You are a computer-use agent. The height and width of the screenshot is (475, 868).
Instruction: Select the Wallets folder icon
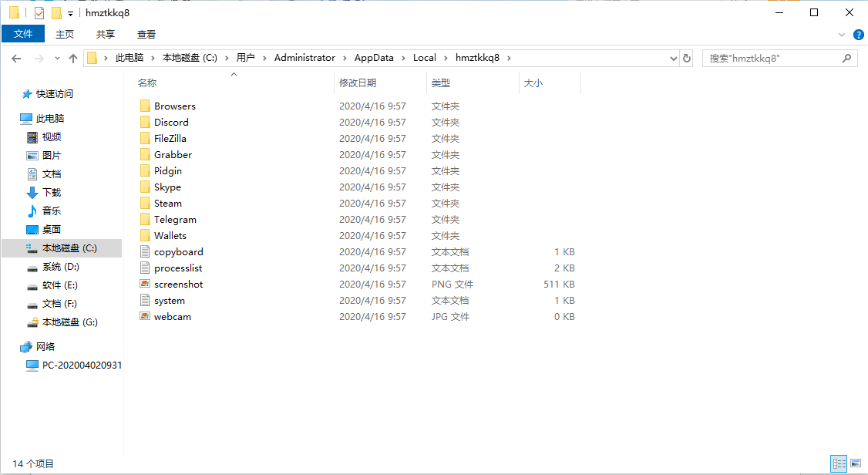[145, 235]
